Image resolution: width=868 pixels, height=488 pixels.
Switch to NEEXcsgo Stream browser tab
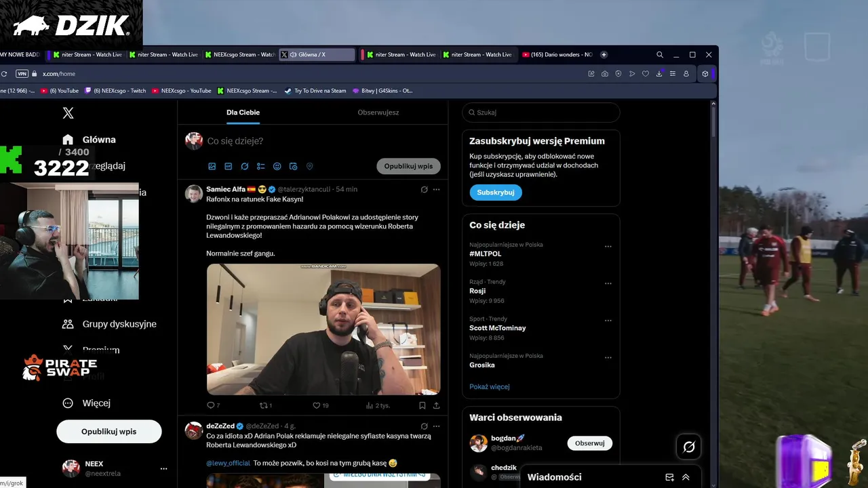240,54
